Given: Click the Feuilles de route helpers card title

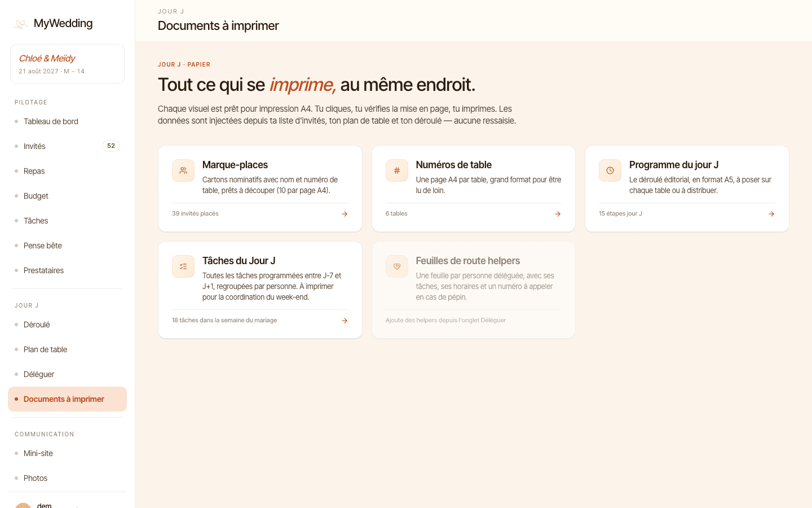Looking at the screenshot, I should [x=467, y=261].
